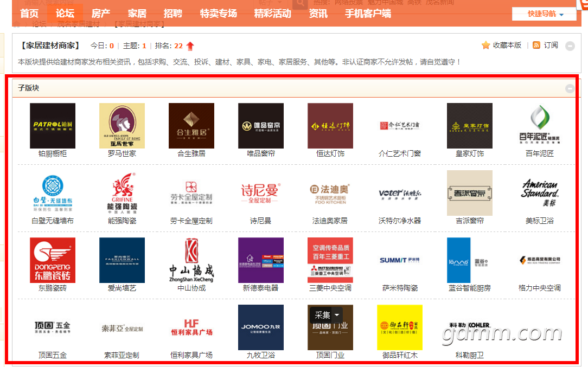588x367 pixels.
Task: Select the 爱尚墙艺 Fashionwall logo
Action: pos(122,260)
